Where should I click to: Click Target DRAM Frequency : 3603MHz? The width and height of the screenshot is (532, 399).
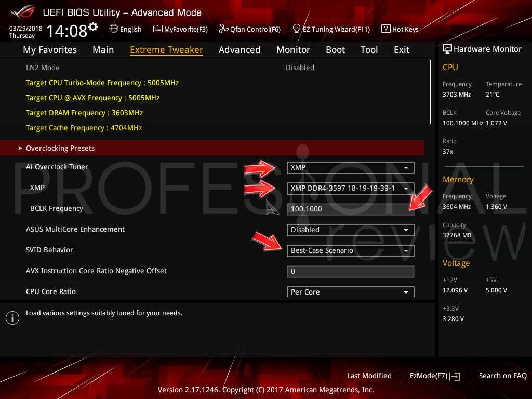tap(85, 113)
